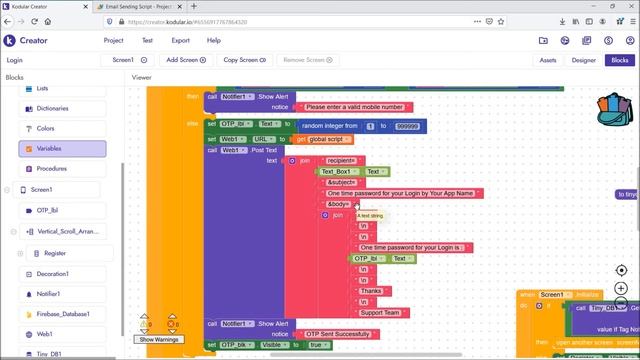Open Firefox downloads arrow icon

[x=562, y=22]
